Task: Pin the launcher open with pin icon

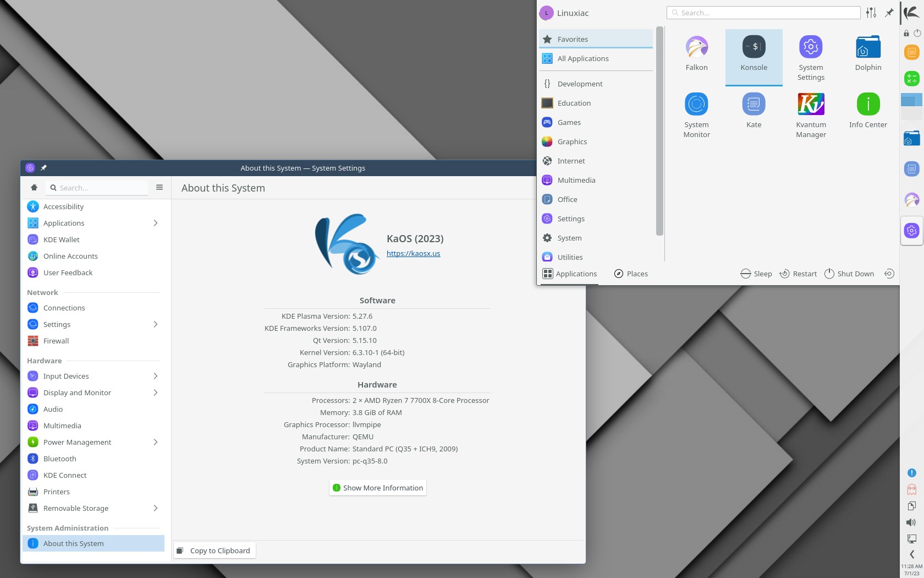Action: pyautogui.click(x=889, y=13)
